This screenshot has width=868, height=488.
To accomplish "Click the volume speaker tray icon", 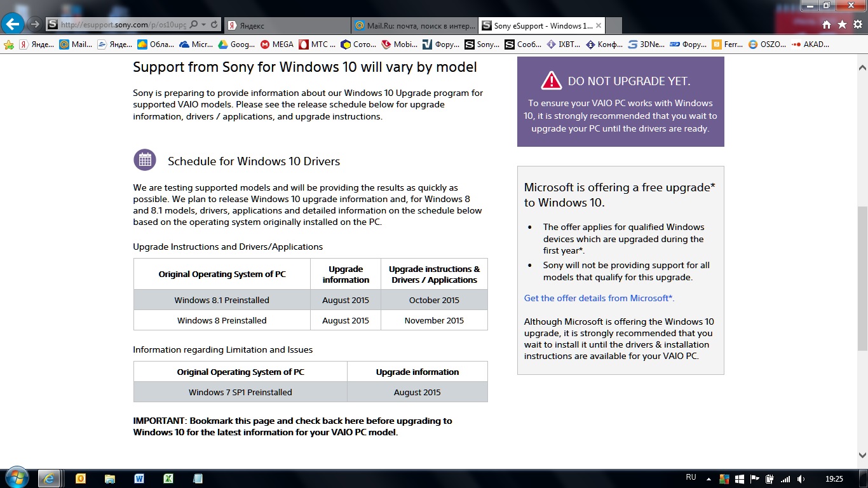I will (801, 478).
